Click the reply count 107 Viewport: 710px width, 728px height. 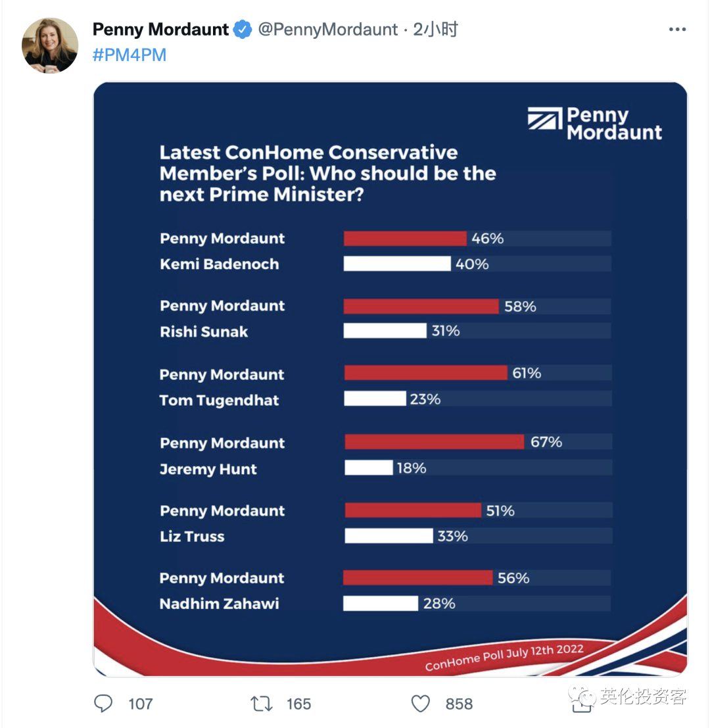pos(140,704)
